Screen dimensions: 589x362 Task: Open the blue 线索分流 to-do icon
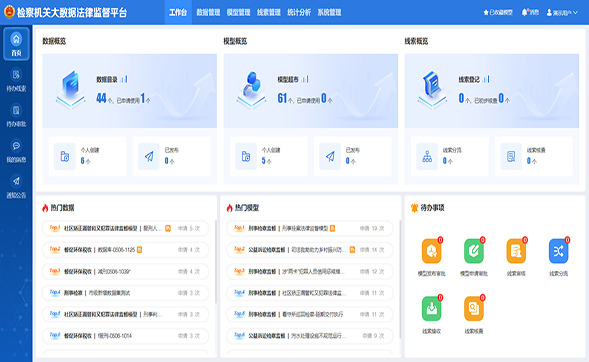(559, 251)
